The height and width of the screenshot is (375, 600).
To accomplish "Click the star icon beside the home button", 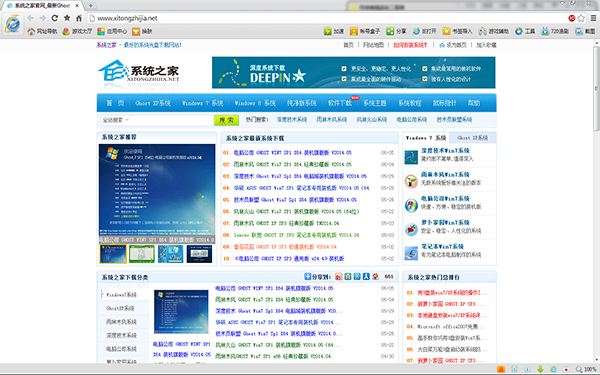I will [67, 18].
